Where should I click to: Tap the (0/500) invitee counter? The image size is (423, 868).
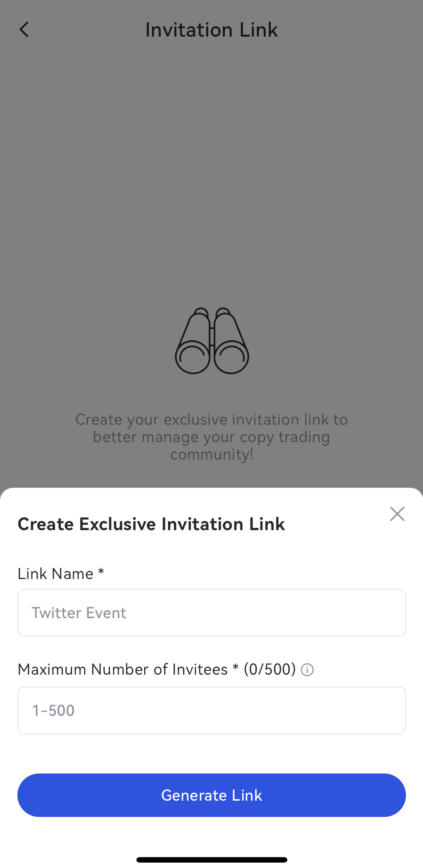click(x=270, y=669)
